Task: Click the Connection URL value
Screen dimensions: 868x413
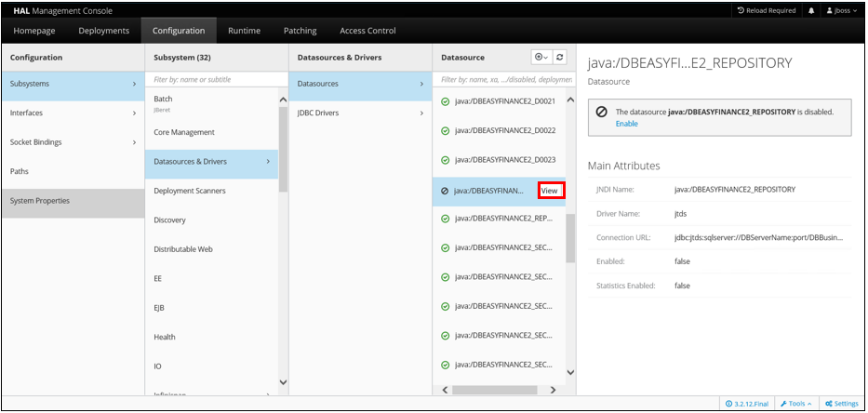Action: click(758, 237)
